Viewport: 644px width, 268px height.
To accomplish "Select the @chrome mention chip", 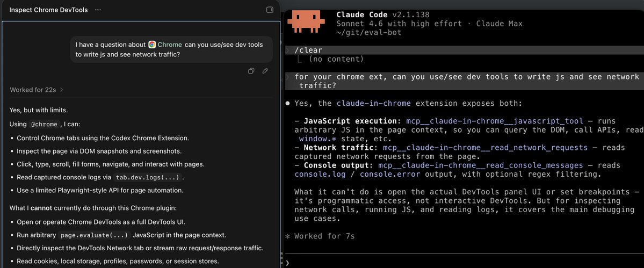I will click(x=45, y=124).
